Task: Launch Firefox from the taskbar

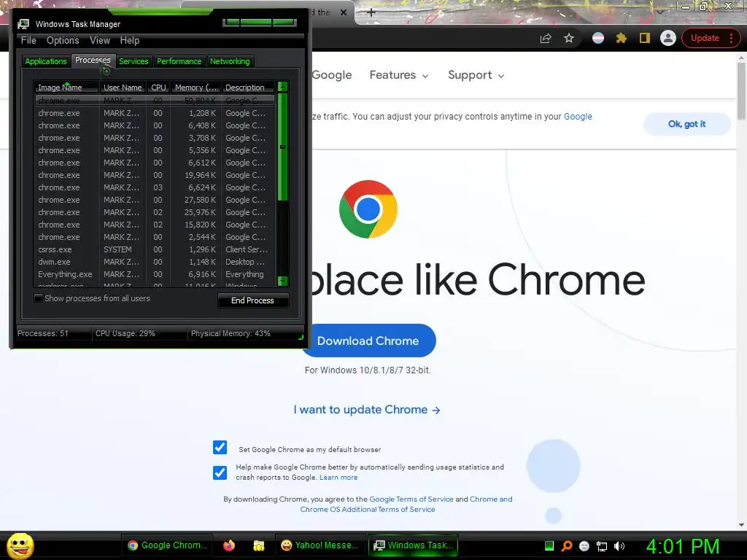Action: 229,545
